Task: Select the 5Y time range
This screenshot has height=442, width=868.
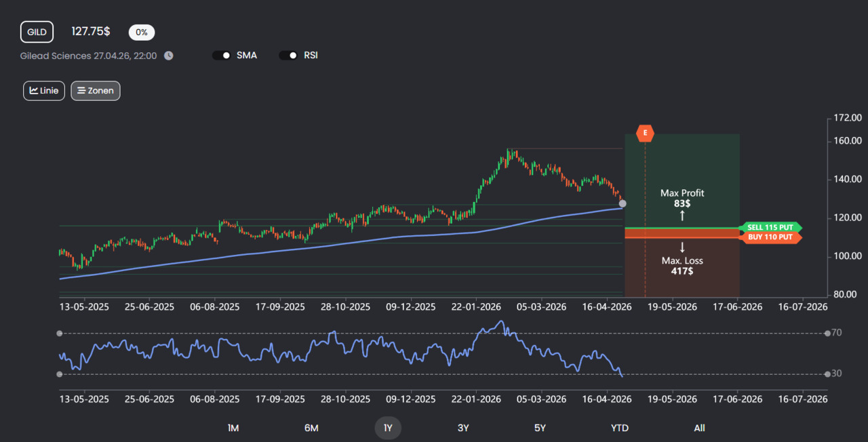Action: 540,428
